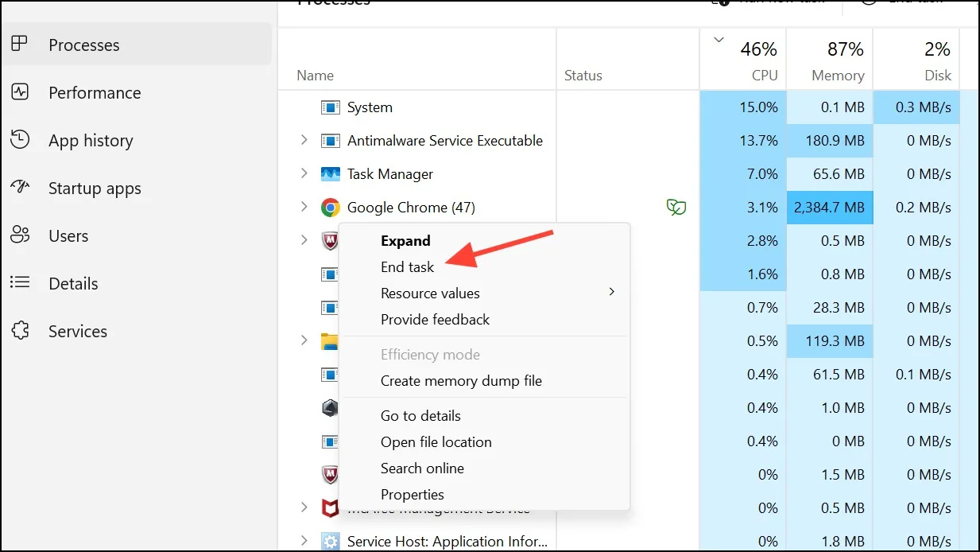Choose Expand in the context menu
The height and width of the screenshot is (552, 980).
pyautogui.click(x=405, y=241)
